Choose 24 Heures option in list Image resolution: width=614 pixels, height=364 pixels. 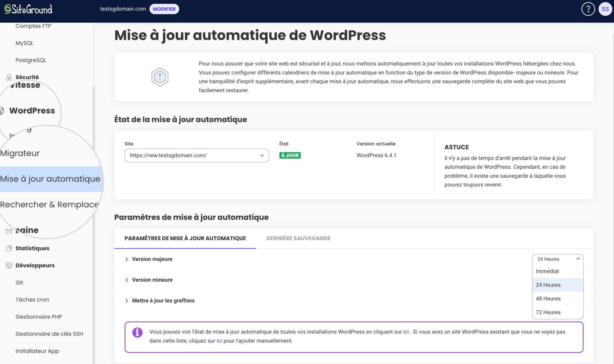pos(558,285)
